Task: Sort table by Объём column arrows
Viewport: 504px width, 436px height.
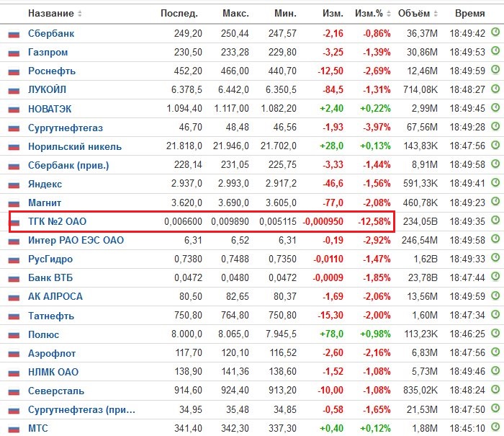Action: coord(436,14)
